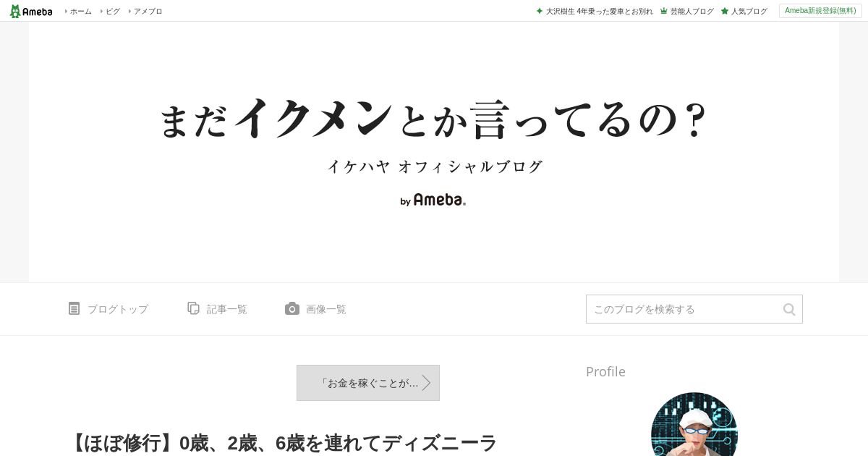
Task: Click the crown icon beside 芸能人ブログ
Action: 664,11
